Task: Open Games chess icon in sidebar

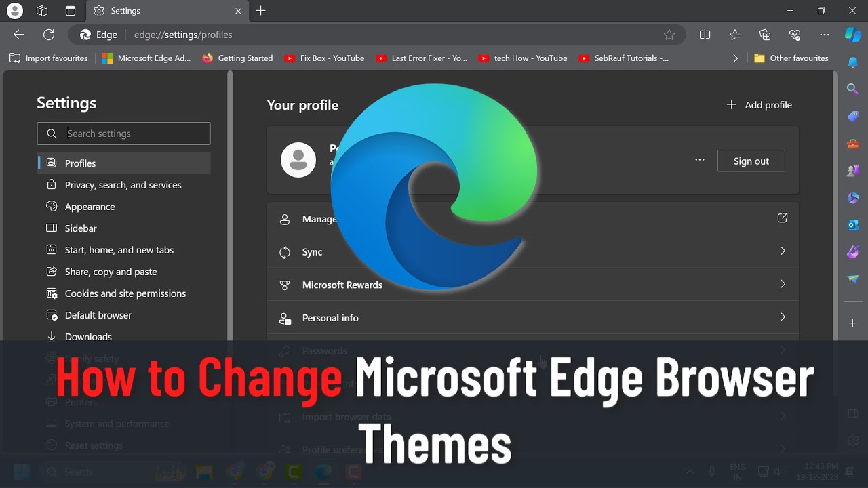Action: click(x=853, y=171)
